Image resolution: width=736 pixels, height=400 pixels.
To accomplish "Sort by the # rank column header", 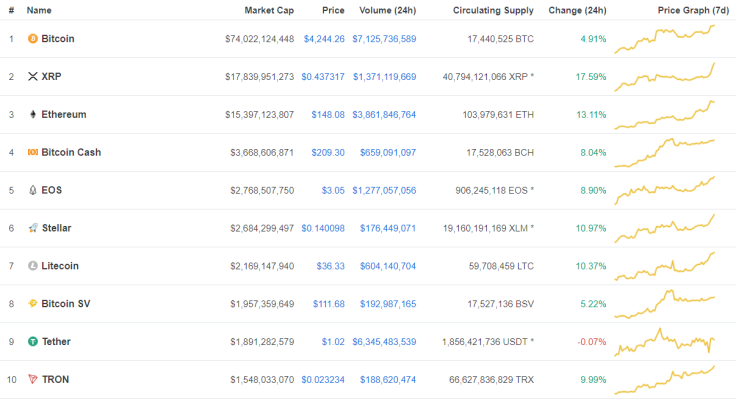I will pos(11,10).
